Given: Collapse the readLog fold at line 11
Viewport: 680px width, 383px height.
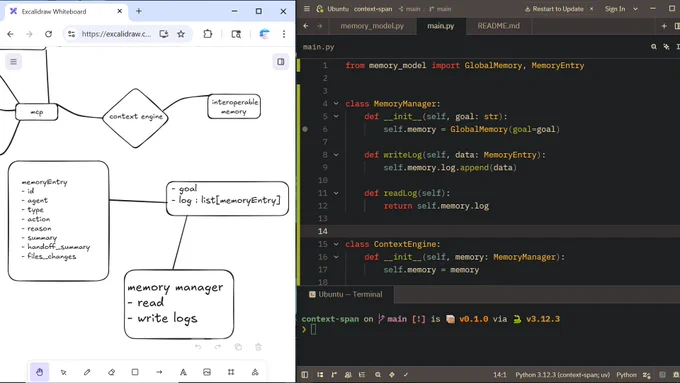Looking at the screenshot, I should point(336,193).
